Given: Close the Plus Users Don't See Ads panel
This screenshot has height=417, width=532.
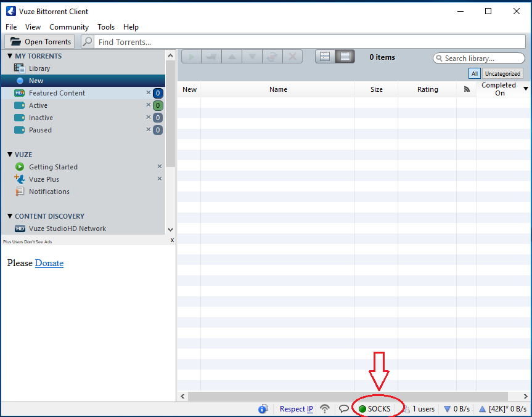Looking at the screenshot, I should [x=173, y=240].
